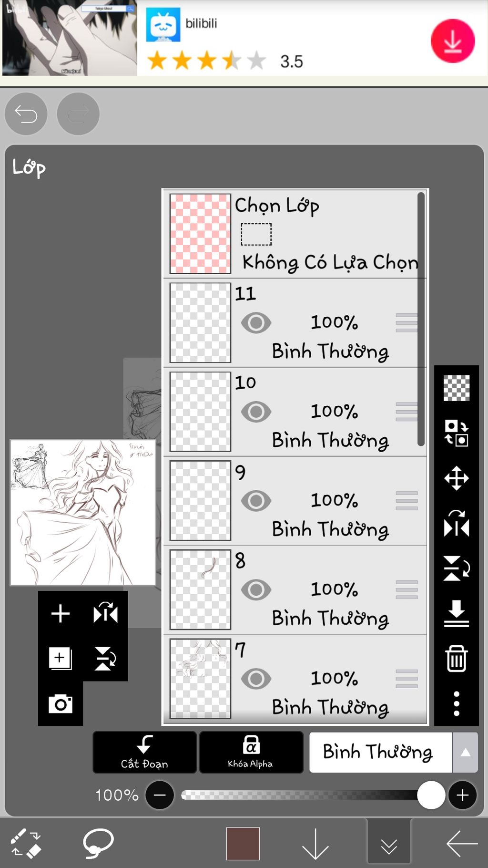Click the checkerboard transparency icon
This screenshot has height=868, width=488.
pyautogui.click(x=456, y=388)
